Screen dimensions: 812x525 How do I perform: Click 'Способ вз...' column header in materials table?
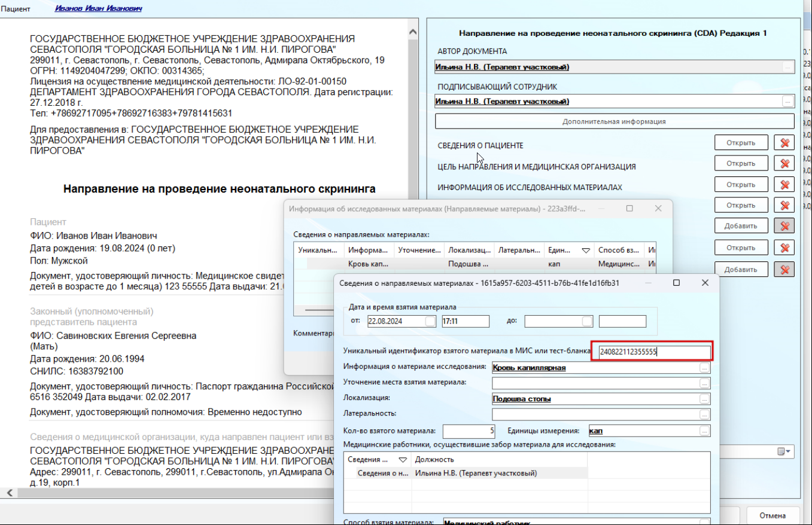(x=619, y=251)
